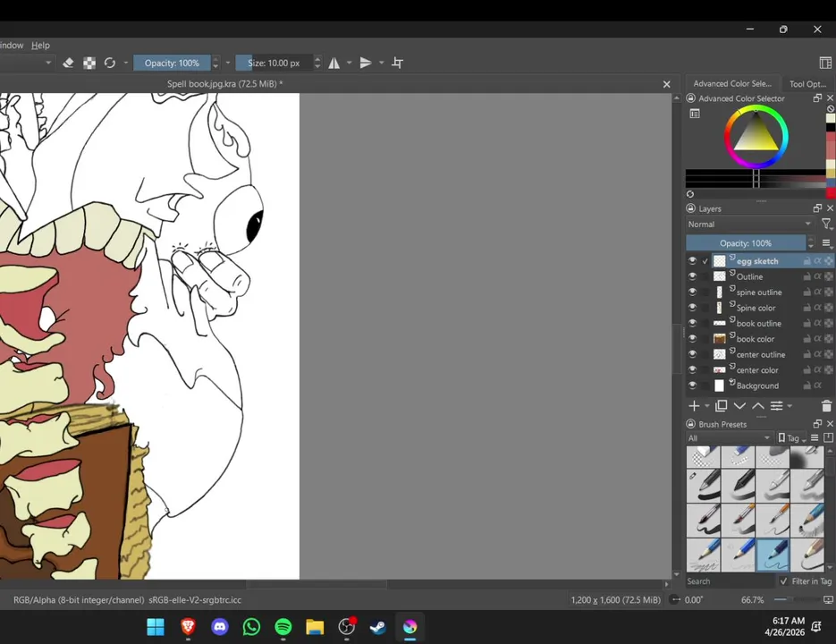Viewport: 836px width, 644px height.
Task: Open the vertical mirror options arrow
Action: (x=381, y=63)
